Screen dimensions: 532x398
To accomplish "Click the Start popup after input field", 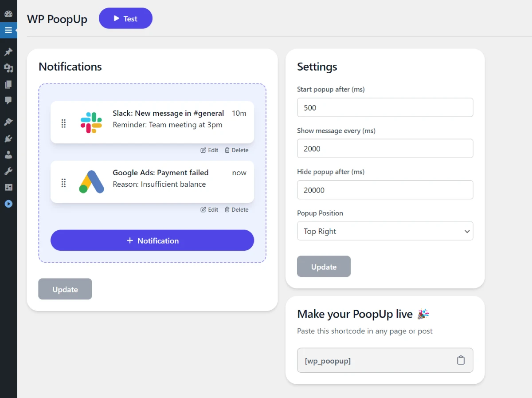I will (x=385, y=107).
